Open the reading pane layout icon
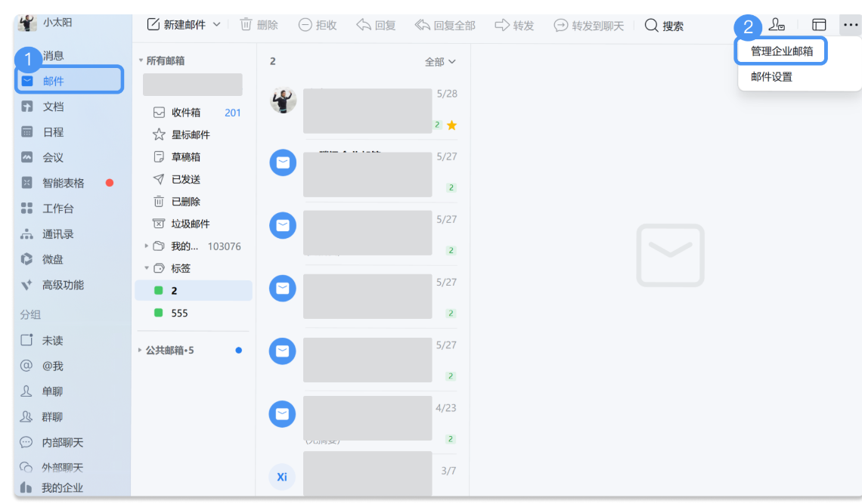 click(x=819, y=25)
